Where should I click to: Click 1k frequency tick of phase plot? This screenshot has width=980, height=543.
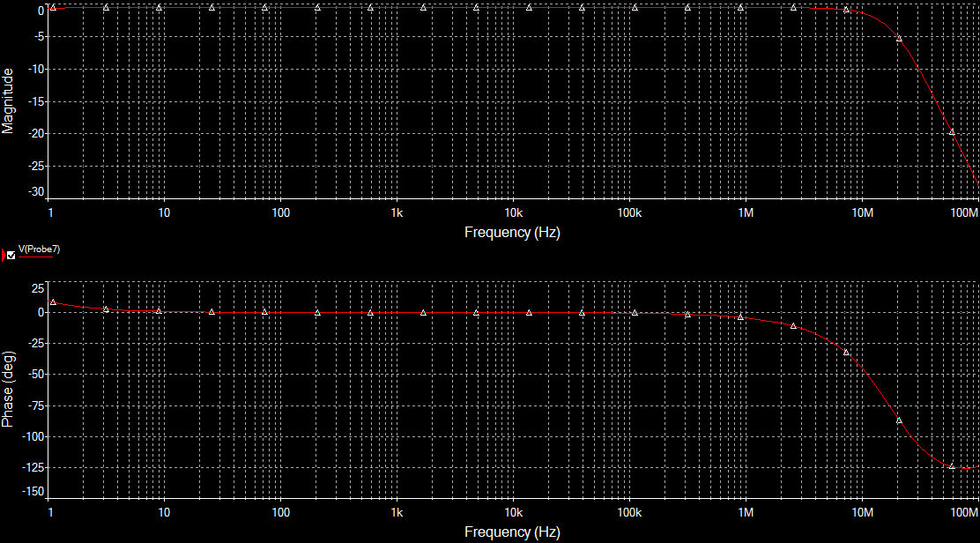point(397,512)
